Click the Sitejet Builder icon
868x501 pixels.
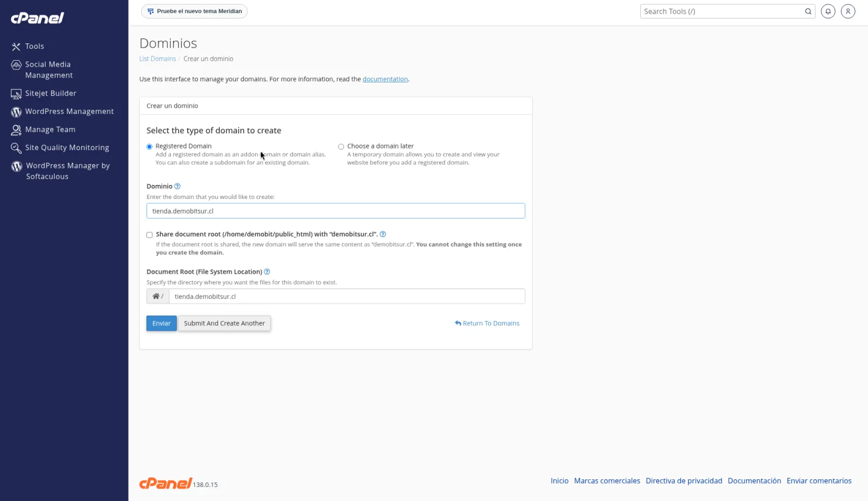click(16, 94)
